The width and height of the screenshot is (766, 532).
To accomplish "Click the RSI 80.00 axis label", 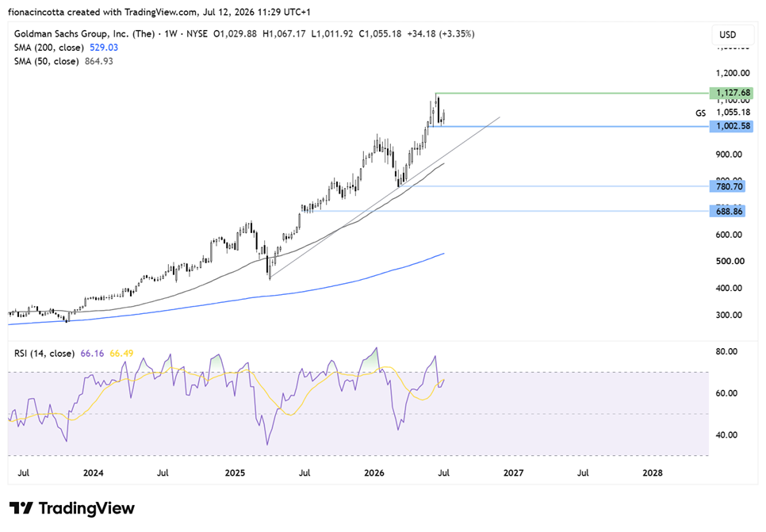I will click(726, 352).
